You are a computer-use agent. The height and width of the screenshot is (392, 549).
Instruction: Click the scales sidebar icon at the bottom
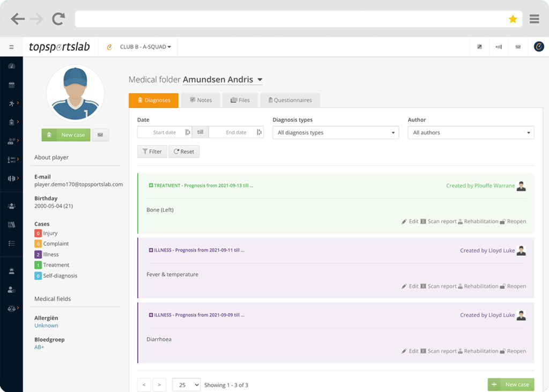click(11, 308)
